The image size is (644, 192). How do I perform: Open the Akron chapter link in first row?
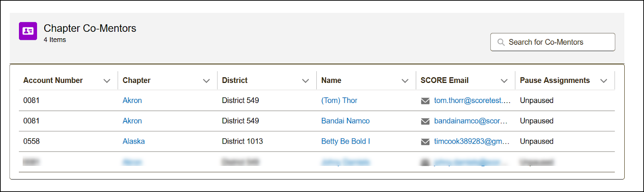132,101
